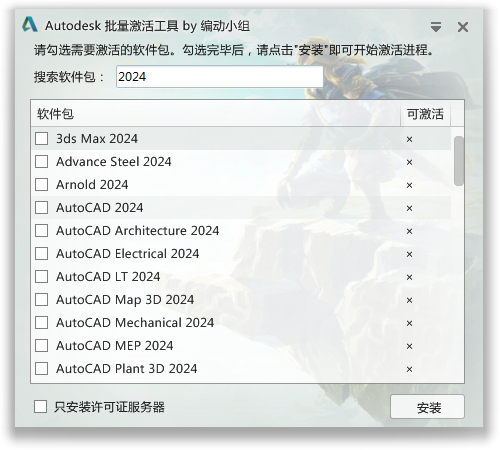The image size is (500, 450).
Task: Select AutoCAD Architecture 2024 checkbox
Action: (41, 230)
